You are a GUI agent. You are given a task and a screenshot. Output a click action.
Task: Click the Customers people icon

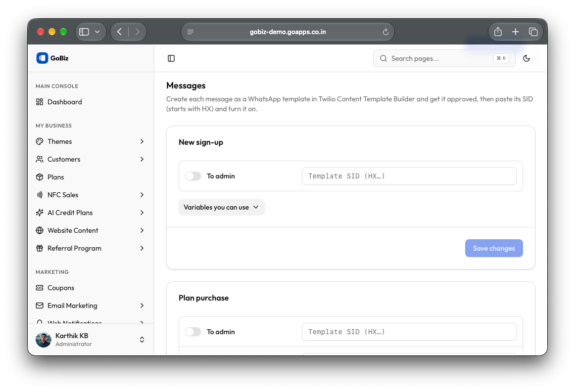point(40,159)
